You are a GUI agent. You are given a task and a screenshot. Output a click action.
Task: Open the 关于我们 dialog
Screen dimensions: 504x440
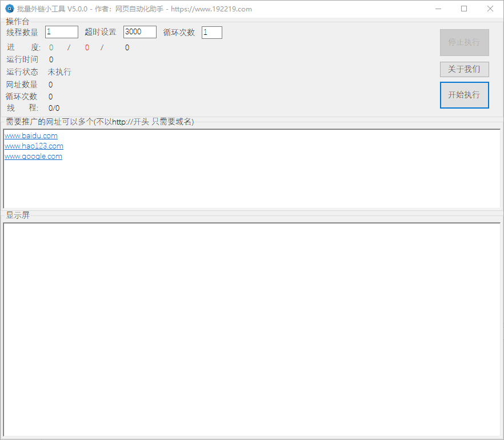[464, 69]
